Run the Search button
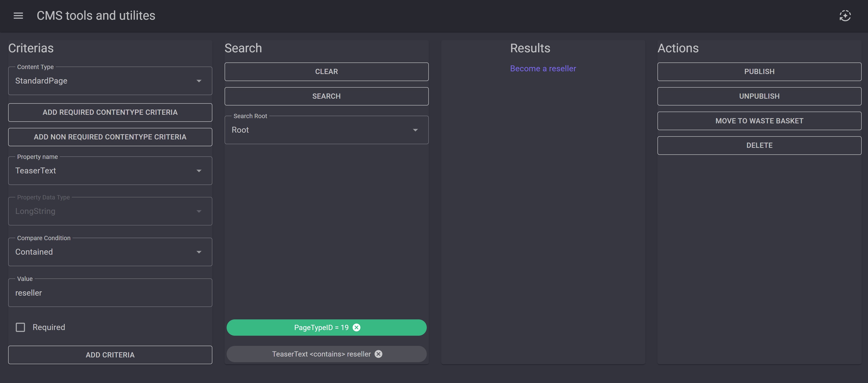Screen dimensions: 868x383 (326, 96)
